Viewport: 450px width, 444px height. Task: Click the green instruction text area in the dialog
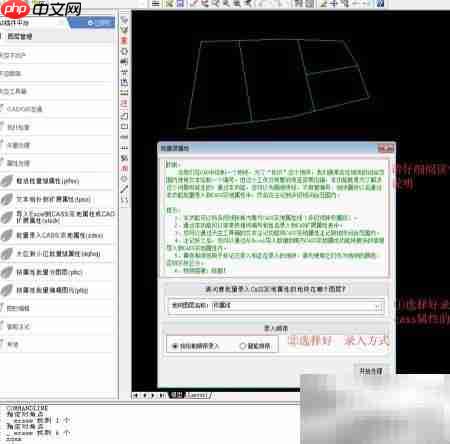tap(275, 218)
